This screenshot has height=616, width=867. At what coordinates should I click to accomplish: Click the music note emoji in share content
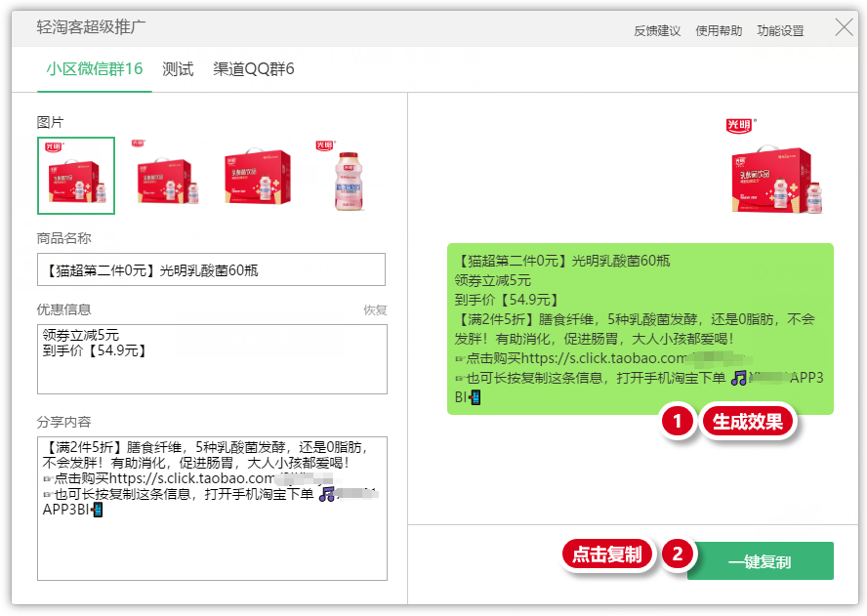pos(327,494)
